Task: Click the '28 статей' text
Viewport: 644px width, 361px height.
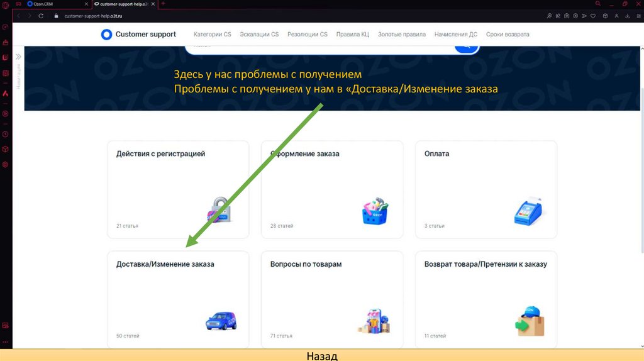Action: click(x=282, y=226)
